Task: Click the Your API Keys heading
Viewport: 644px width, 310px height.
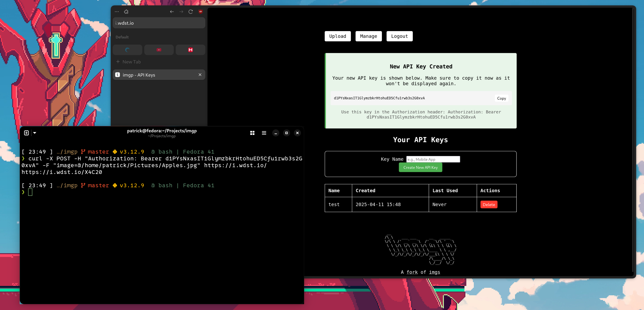Action: [420, 140]
